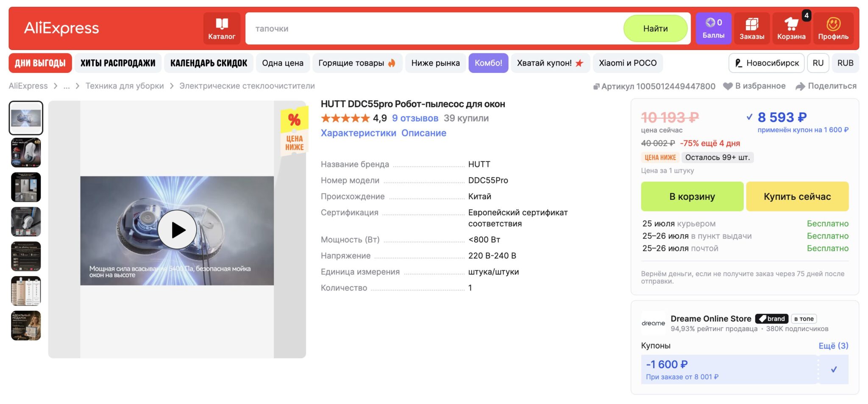Open the Корзина cart icon
868x404 pixels.
[x=791, y=28]
